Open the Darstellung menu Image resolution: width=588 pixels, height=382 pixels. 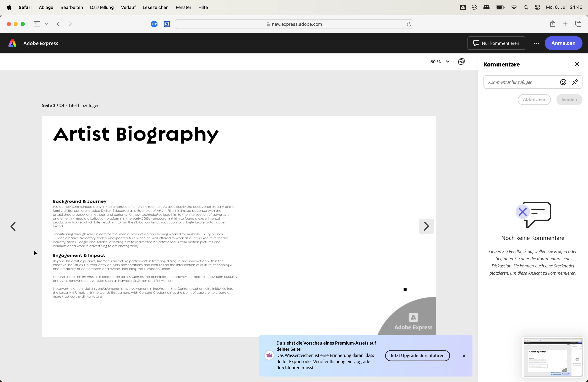pyautogui.click(x=102, y=7)
